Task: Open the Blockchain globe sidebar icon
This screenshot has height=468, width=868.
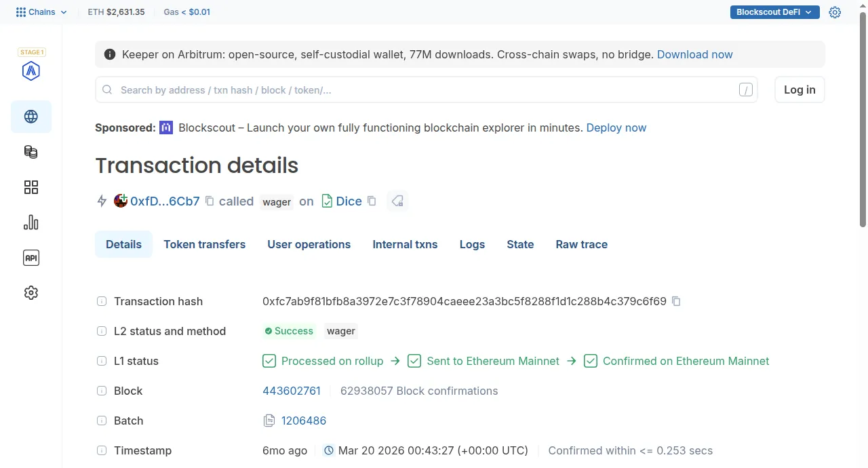Action: (31, 117)
